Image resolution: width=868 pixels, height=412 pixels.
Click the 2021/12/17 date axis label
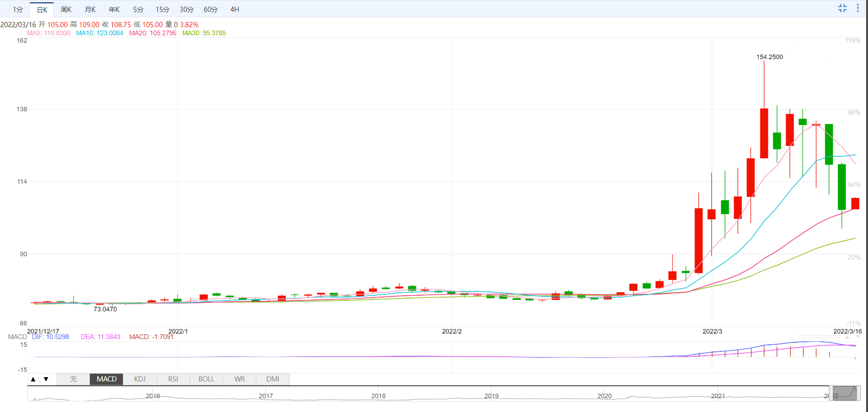coord(43,331)
